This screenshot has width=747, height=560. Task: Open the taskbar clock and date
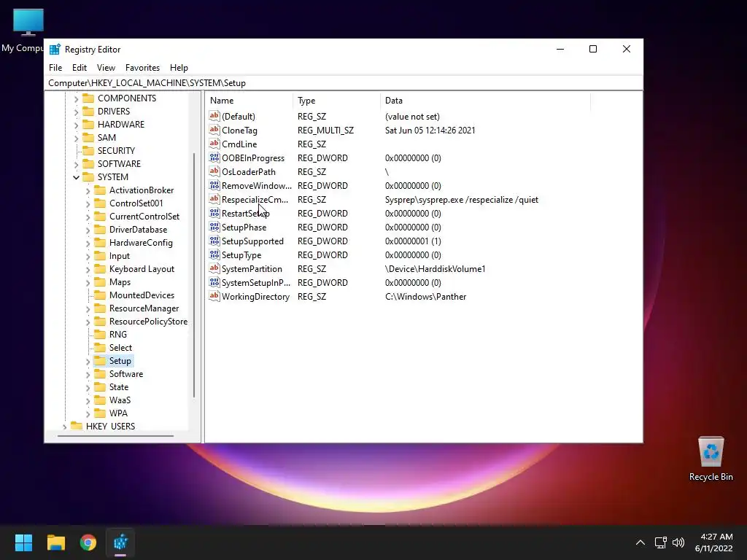713,542
